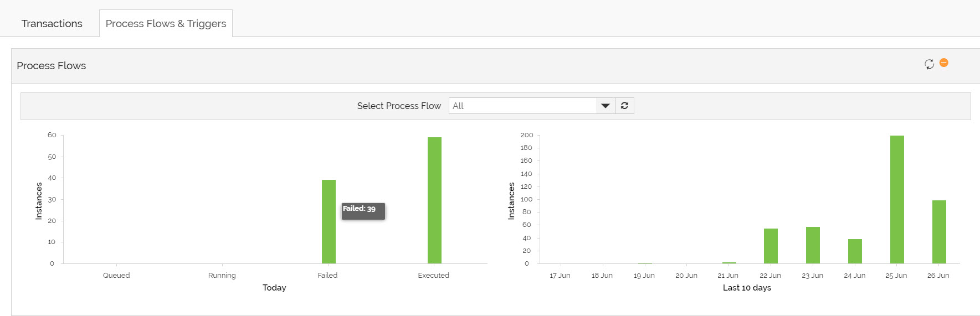Select the Process Flows & Triggers tab

pos(166,24)
